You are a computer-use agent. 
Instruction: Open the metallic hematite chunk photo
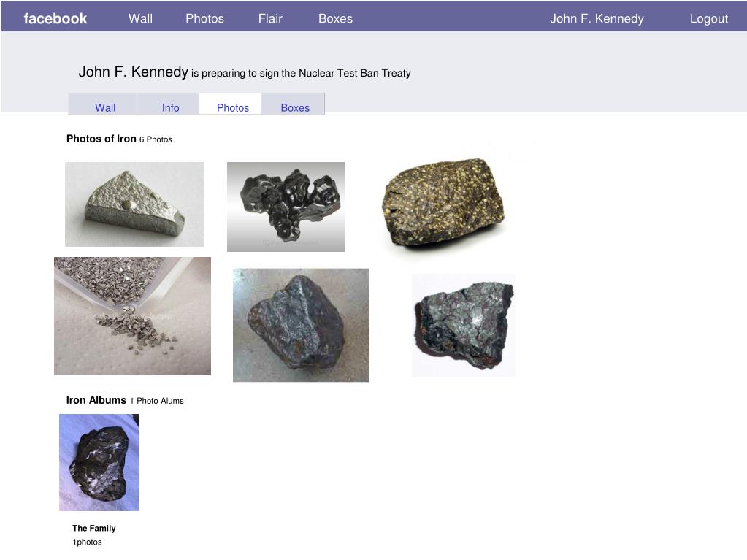click(x=464, y=325)
